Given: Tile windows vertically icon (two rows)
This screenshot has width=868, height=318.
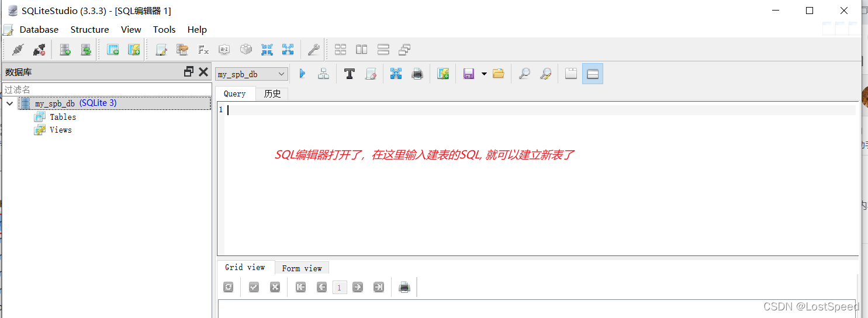Looking at the screenshot, I should point(383,50).
